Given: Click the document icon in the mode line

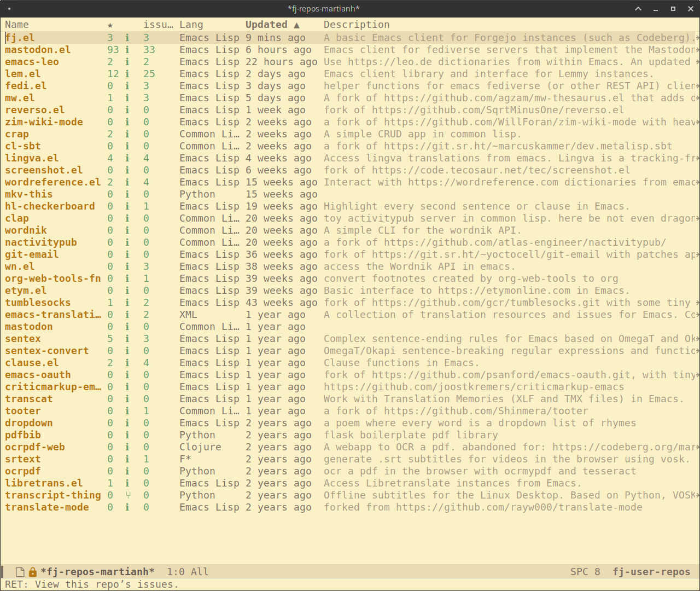Looking at the screenshot, I should point(20,571).
